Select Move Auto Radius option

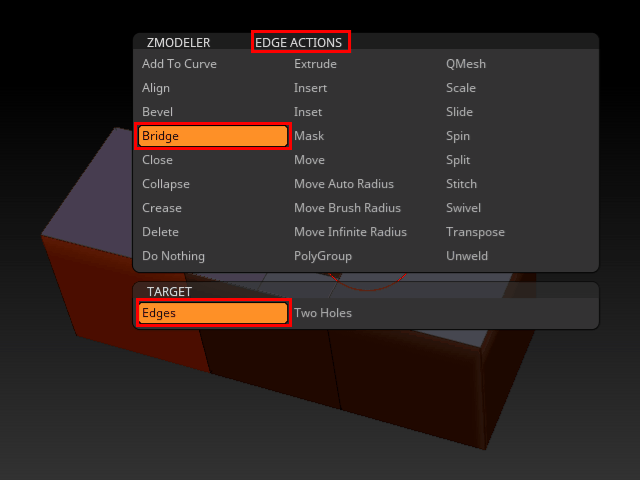(x=344, y=184)
